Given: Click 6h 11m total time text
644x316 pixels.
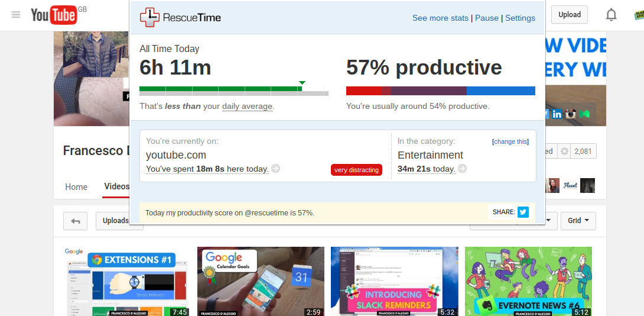Looking at the screenshot, I should (175, 67).
